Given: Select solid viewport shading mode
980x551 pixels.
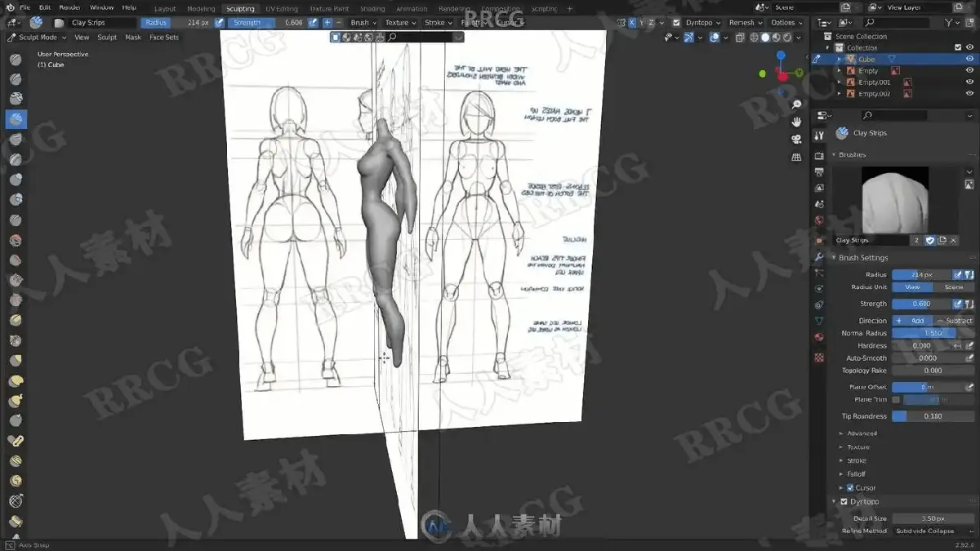Looking at the screenshot, I should pos(765,37).
